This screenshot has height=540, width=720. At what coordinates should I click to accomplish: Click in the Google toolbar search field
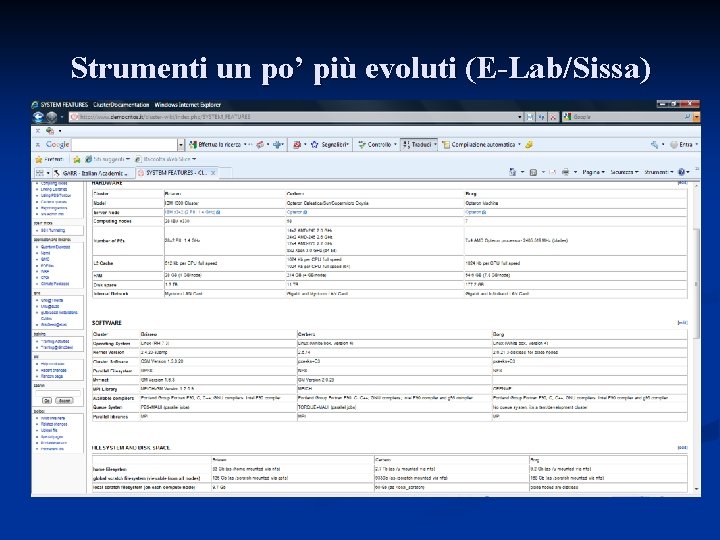point(124,145)
